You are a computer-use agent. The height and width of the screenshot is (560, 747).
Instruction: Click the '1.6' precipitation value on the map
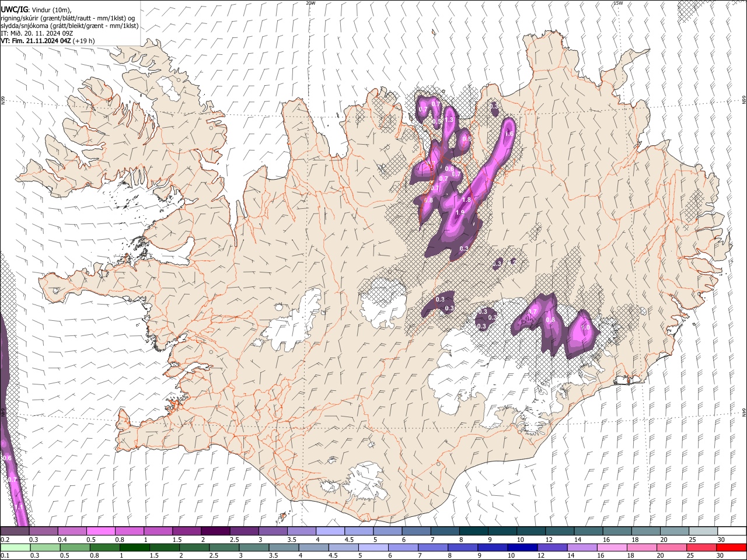[x=508, y=134]
